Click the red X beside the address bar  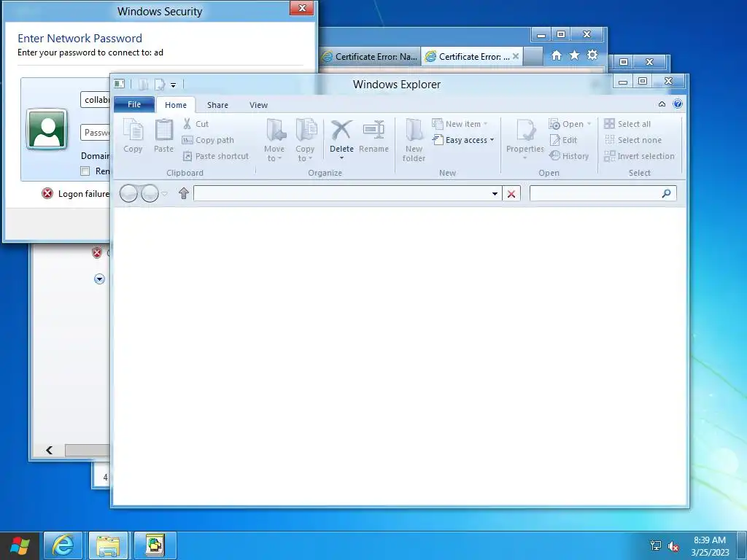coord(511,194)
